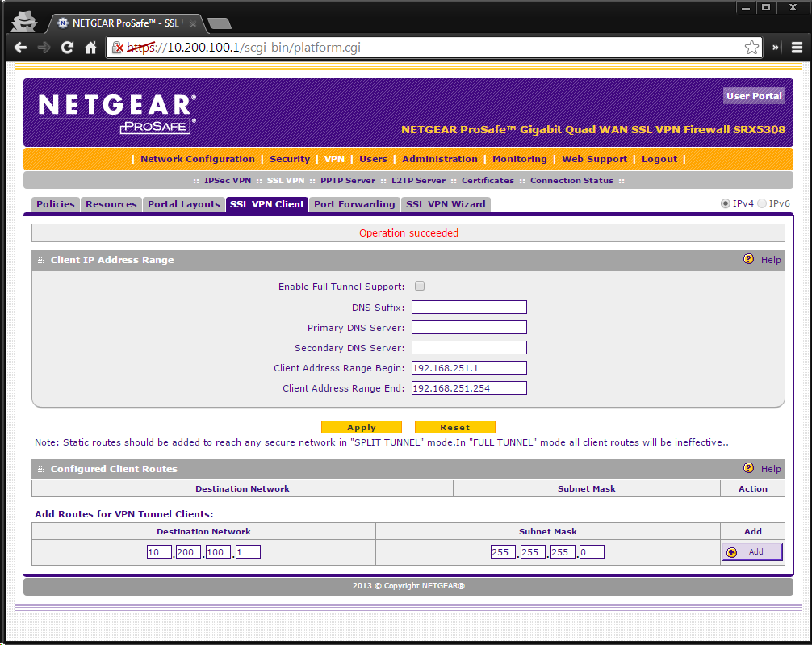Show hidden extensions via the chevron icon
This screenshot has height=645, width=812.
(776, 48)
